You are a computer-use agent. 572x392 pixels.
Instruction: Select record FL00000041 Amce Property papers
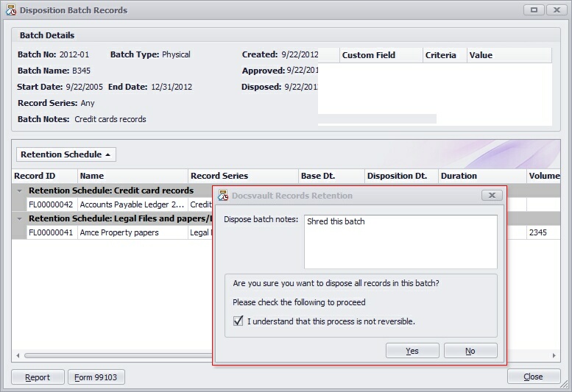click(118, 232)
